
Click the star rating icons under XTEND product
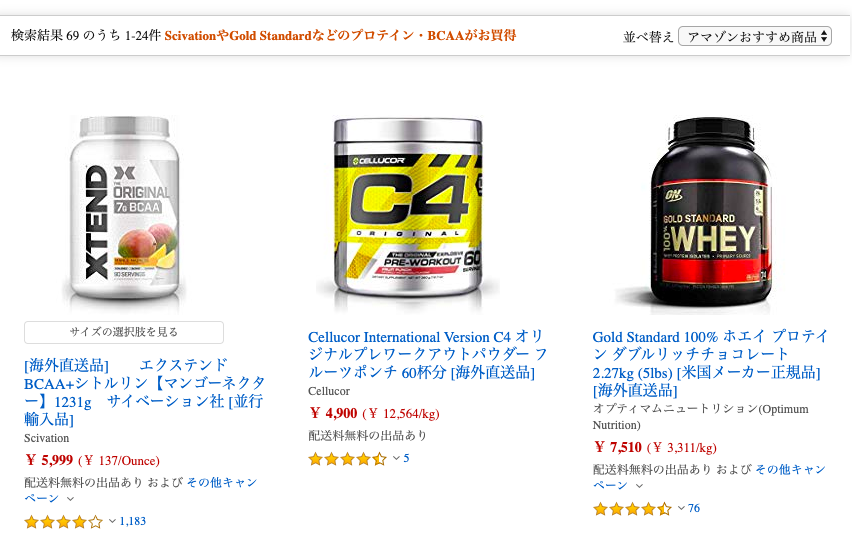point(64,522)
